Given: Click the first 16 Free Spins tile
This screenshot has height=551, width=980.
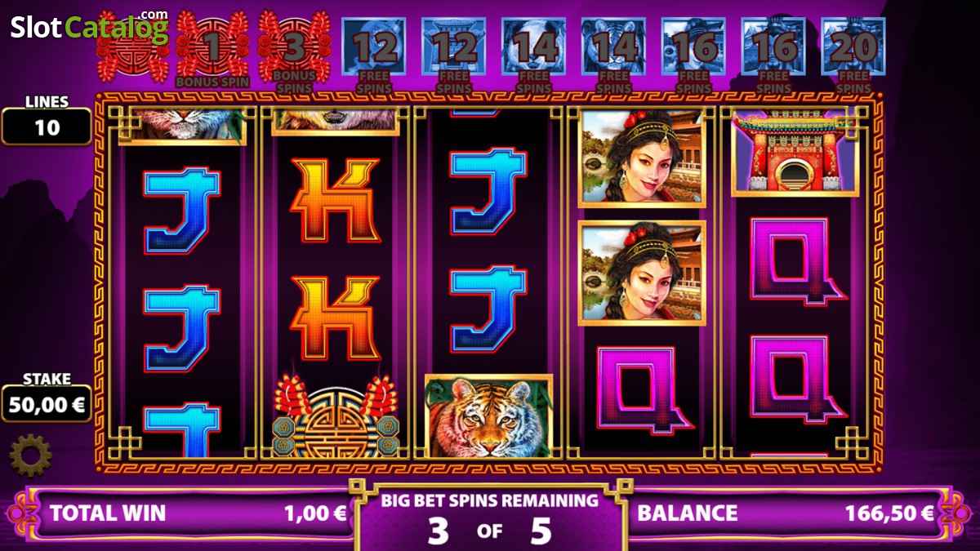Looking at the screenshot, I should (693, 52).
